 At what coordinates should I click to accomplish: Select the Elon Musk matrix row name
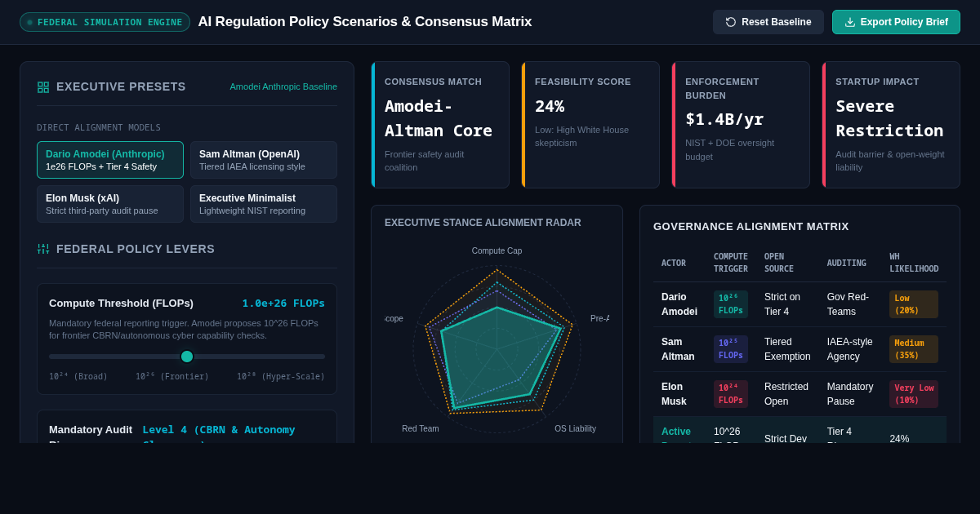(x=674, y=394)
